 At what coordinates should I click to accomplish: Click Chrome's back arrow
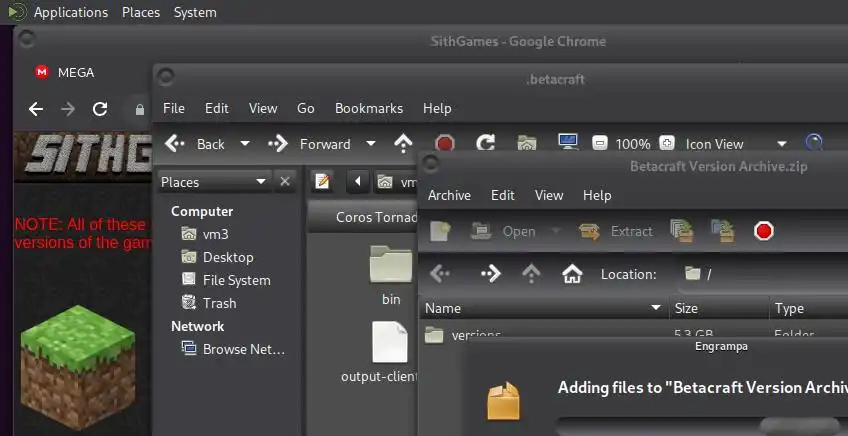[x=36, y=109]
